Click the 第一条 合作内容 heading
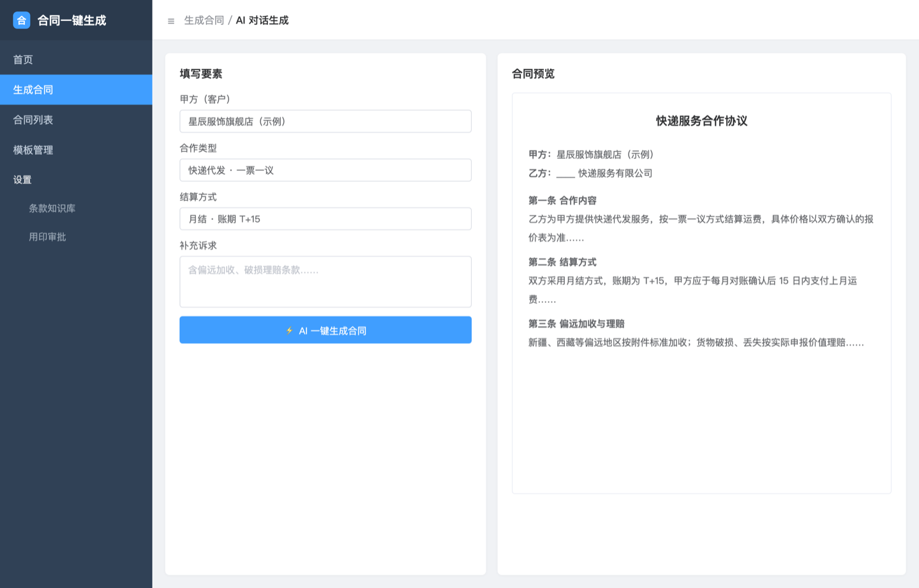The image size is (919, 588). click(x=562, y=200)
